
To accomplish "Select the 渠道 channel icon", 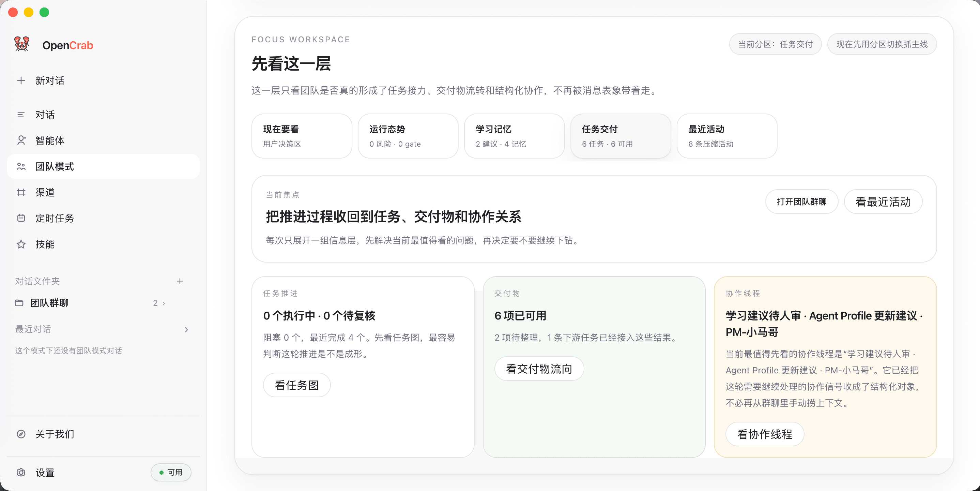I will tap(21, 192).
